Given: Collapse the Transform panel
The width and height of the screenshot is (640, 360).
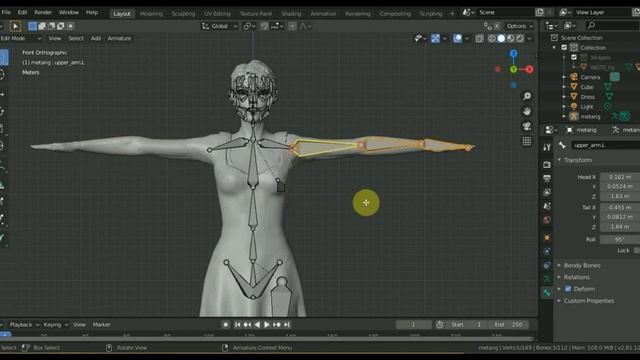Looking at the screenshot, I should coord(577,160).
